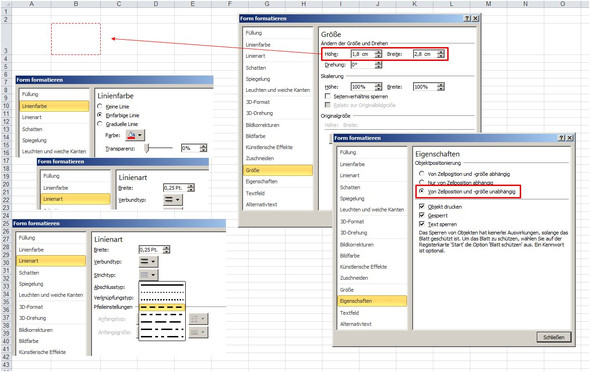The height and width of the screenshot is (372, 590).
Task: Select column B header
Action: click(76, 4)
